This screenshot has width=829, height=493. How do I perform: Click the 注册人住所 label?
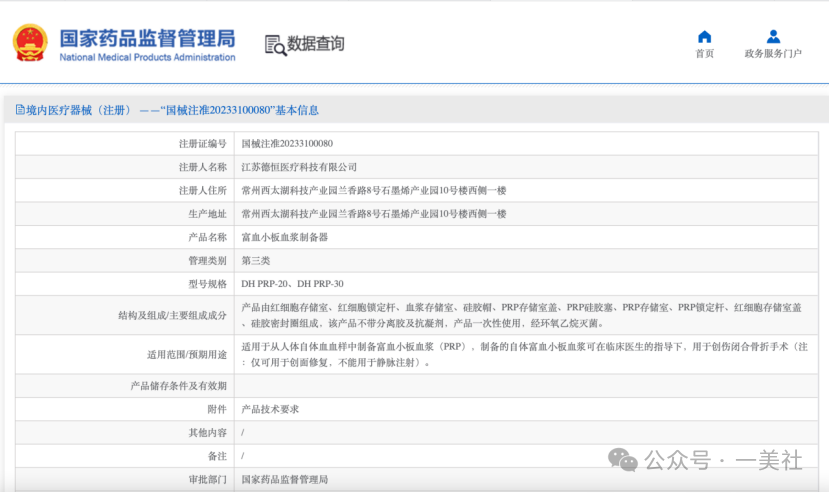(202, 190)
